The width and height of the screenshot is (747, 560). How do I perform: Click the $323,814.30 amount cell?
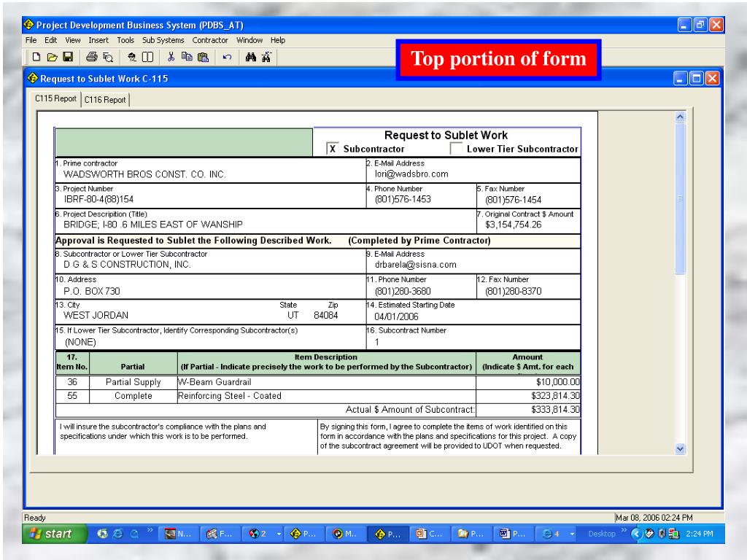[x=528, y=396]
